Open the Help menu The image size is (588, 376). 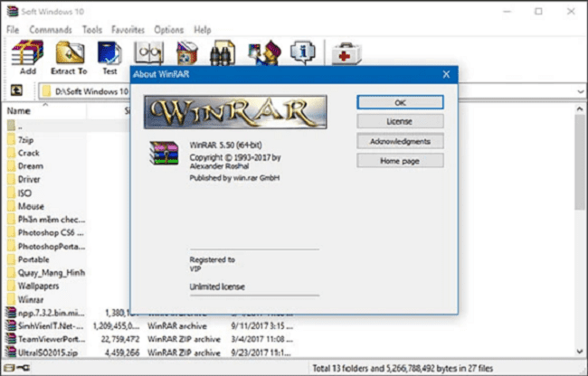tap(202, 30)
